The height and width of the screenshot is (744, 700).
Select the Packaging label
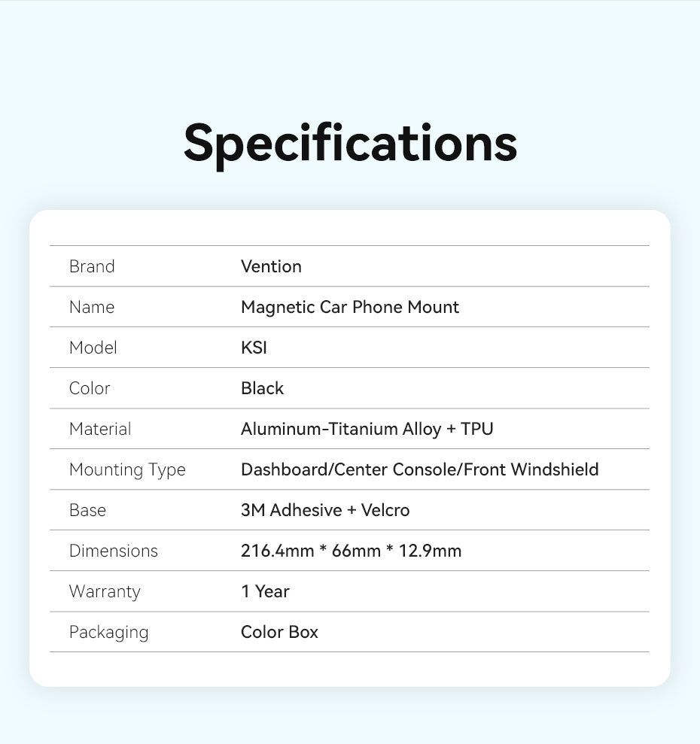click(x=108, y=632)
